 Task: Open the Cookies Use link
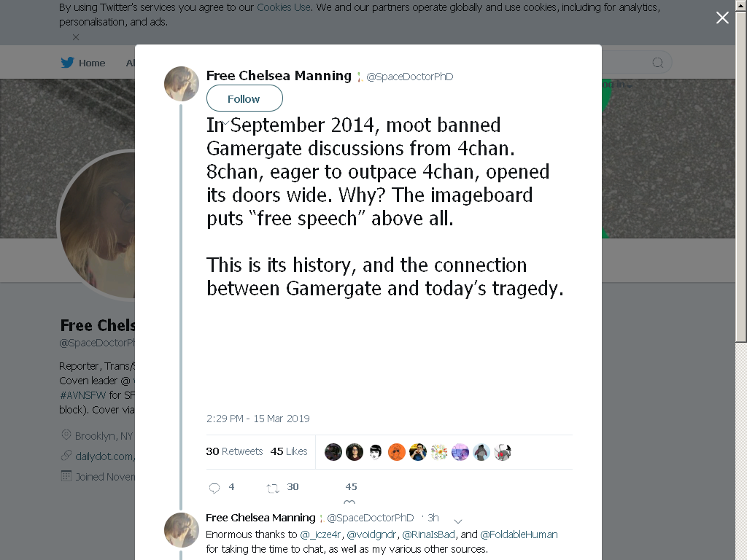tap(284, 7)
